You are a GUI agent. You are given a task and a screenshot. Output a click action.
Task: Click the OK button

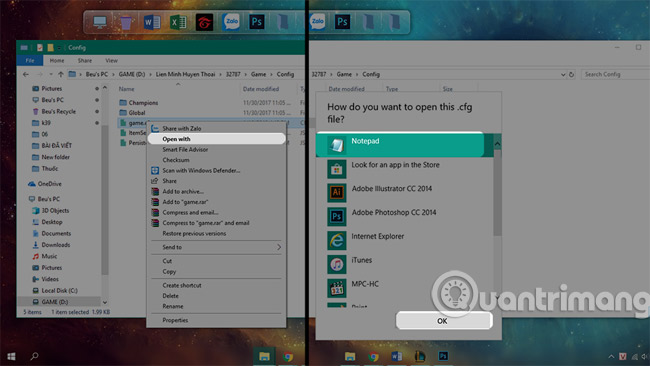pos(444,321)
